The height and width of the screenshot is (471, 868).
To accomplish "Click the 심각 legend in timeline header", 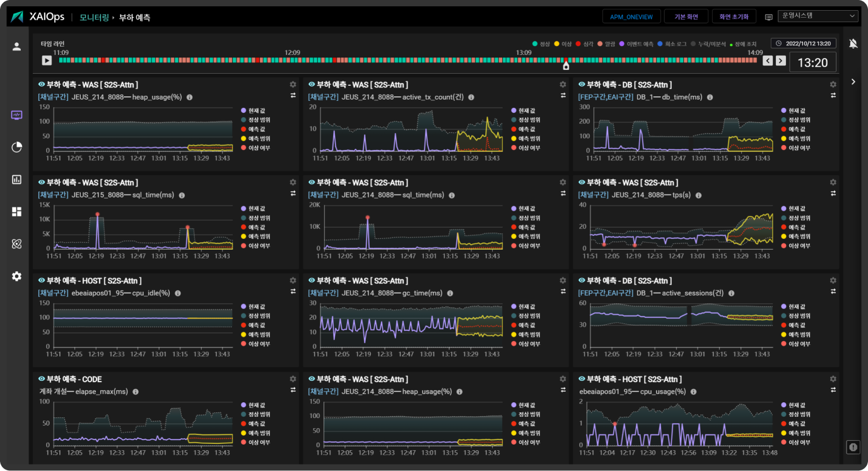I will 586,44.
